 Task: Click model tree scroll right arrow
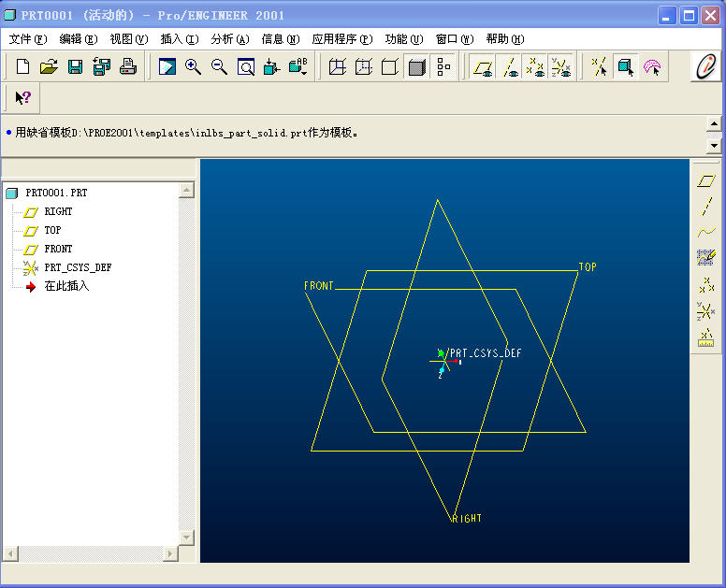170,553
